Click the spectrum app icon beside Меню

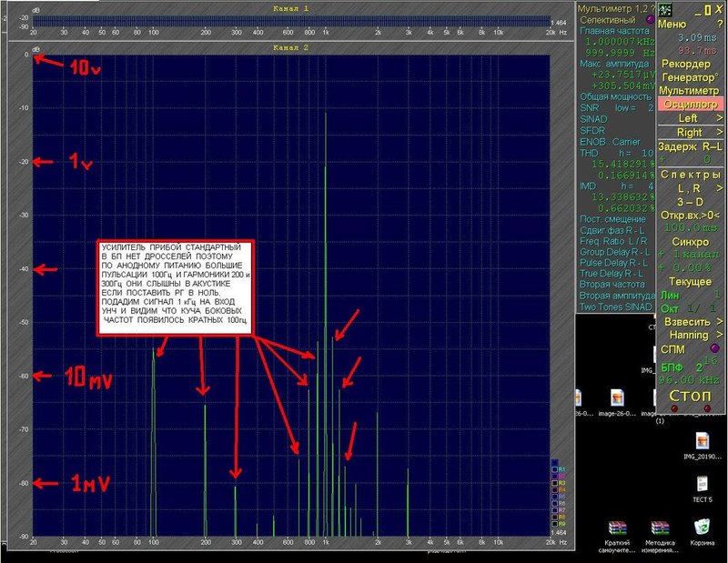[x=665, y=8]
